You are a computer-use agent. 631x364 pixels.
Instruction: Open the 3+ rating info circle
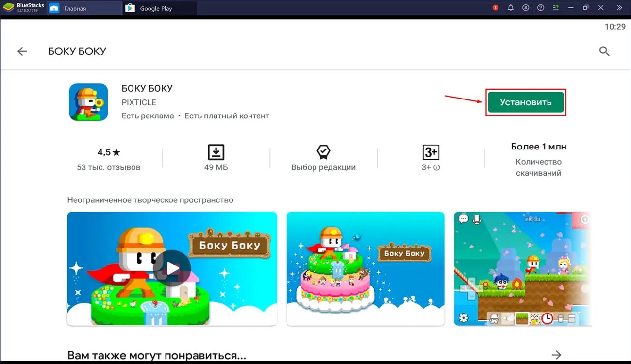[437, 168]
